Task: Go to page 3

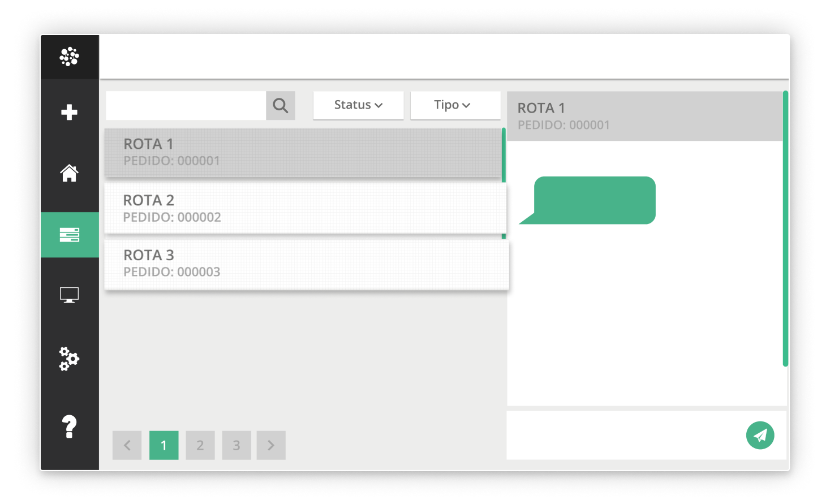Action: click(x=236, y=445)
